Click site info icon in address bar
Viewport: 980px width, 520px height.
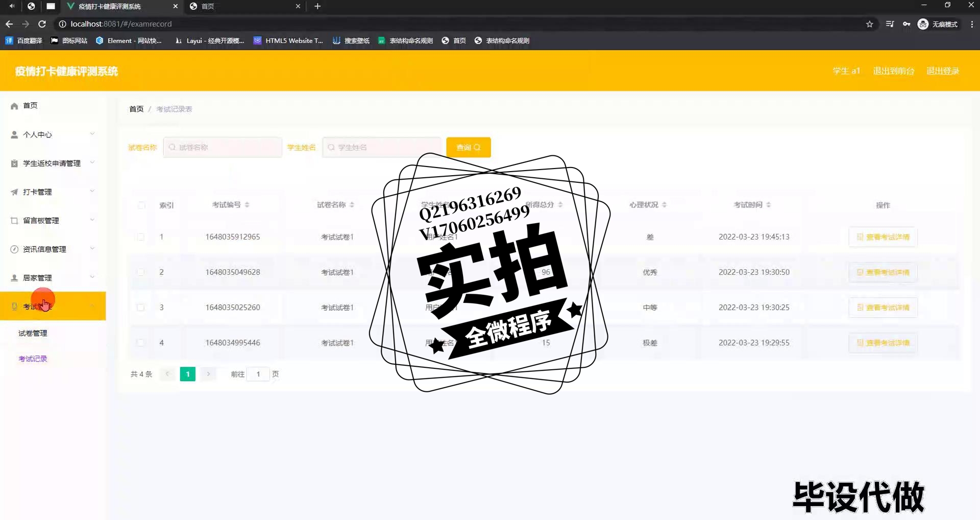click(x=62, y=24)
